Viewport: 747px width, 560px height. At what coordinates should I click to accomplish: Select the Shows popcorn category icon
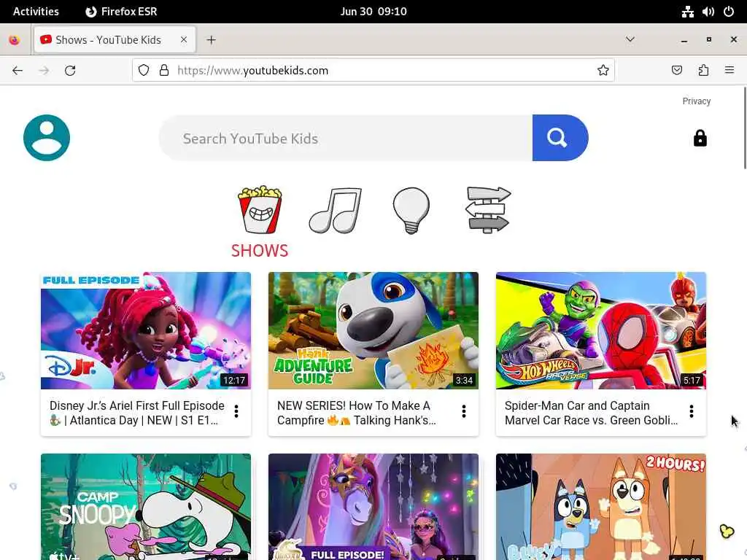click(x=260, y=210)
